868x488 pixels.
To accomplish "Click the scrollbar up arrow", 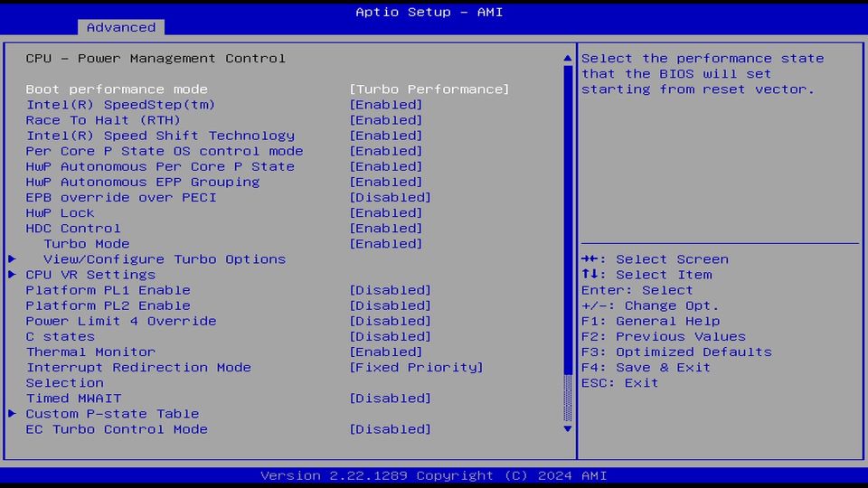I will point(568,58).
